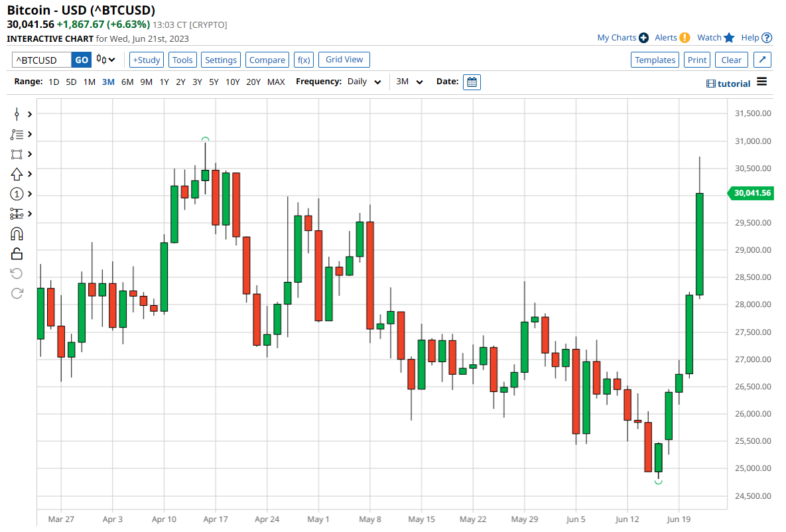Image resolution: width=786 pixels, height=532 pixels.
Task: Set range to 1Y
Action: 164,82
